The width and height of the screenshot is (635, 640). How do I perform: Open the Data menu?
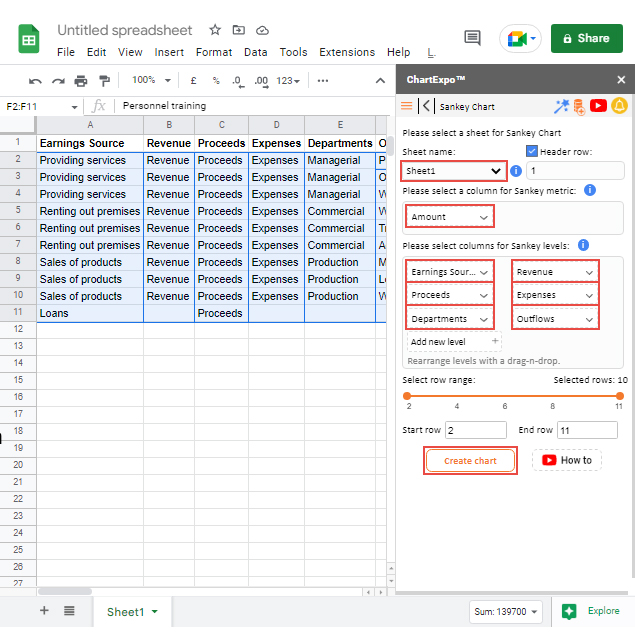tap(255, 53)
